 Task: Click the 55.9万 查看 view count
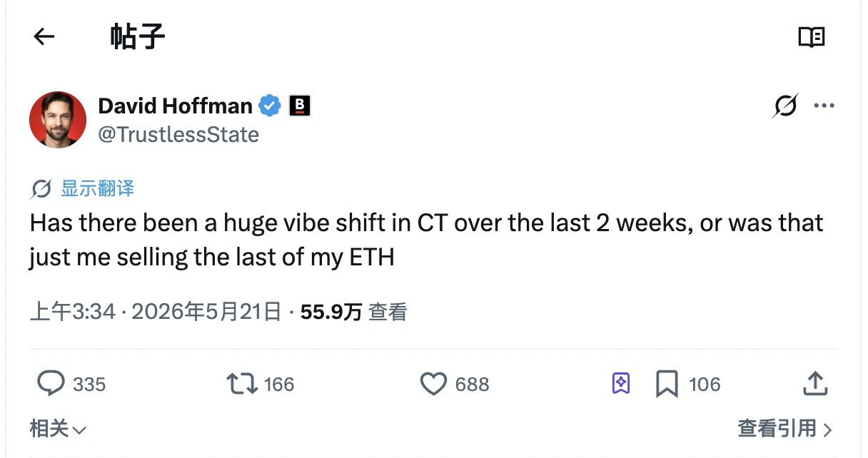(353, 312)
